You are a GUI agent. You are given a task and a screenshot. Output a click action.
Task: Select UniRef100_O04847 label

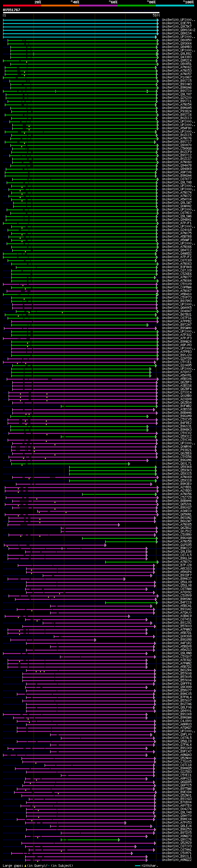click(x=177, y=311)
